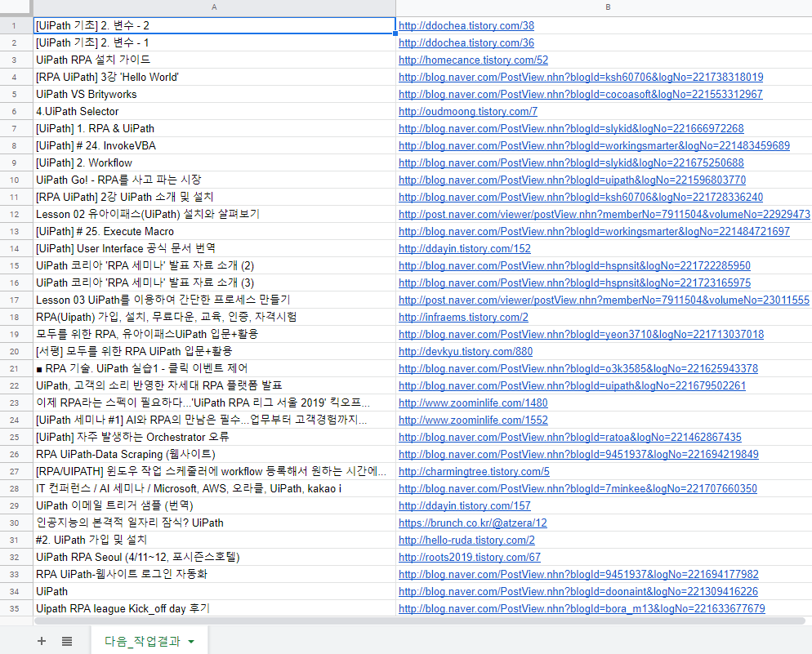This screenshot has height=654, width=812.
Task: Open naver link with blogId=7minkee
Action: [x=578, y=488]
